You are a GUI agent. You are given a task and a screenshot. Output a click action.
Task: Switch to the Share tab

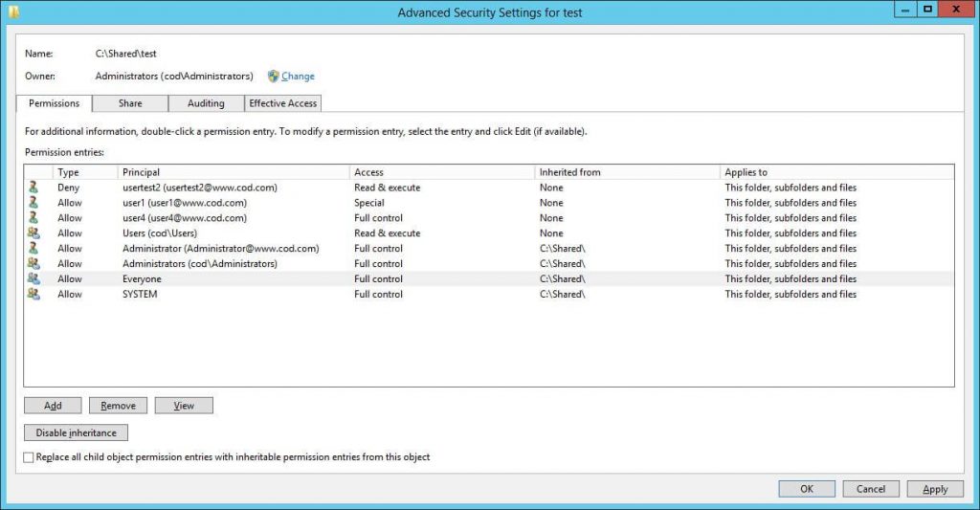[x=130, y=103]
